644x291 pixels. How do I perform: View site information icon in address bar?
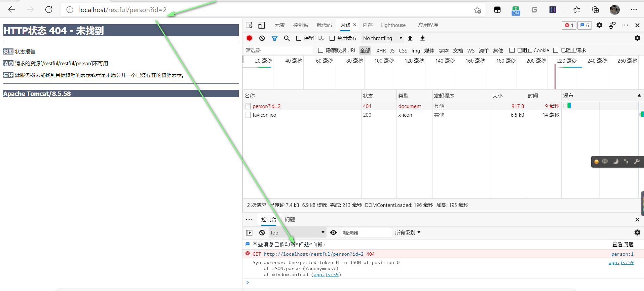pyautogui.click(x=70, y=10)
